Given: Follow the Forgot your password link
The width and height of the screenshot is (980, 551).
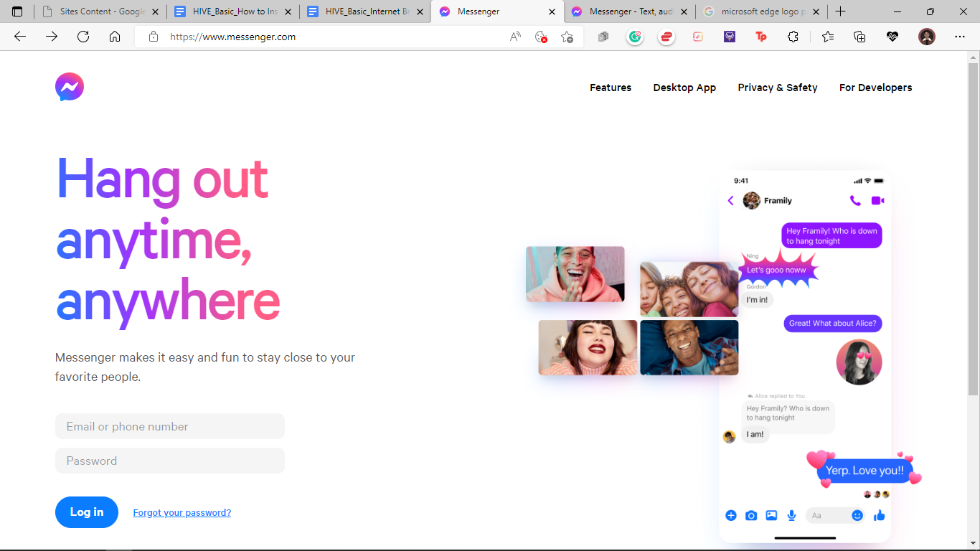Looking at the screenshot, I should [182, 513].
